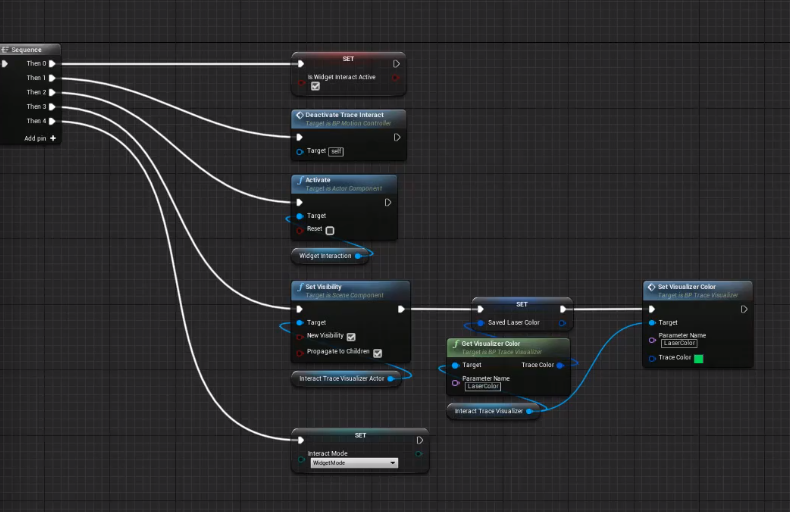Click the Widget Interaction variable output pin
Viewport: 790px width, 512px height.
pyautogui.click(x=358, y=256)
